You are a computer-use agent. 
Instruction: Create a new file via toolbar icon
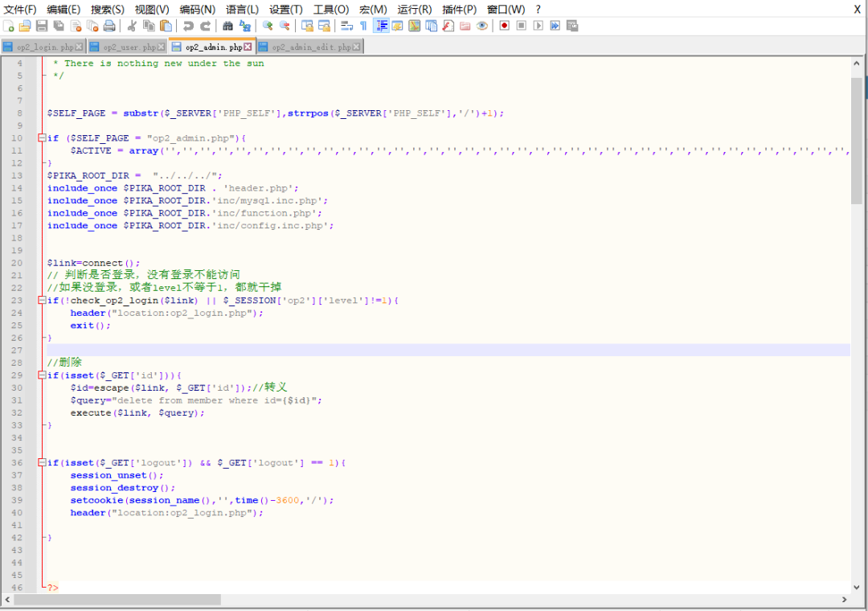coord(8,26)
